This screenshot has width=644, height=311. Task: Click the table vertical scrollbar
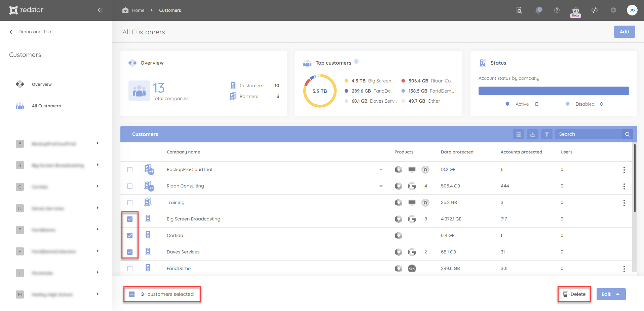coord(635,178)
